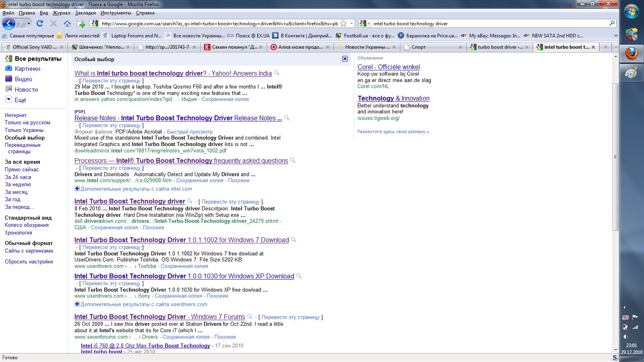Click the Windows Start orb
Image resolution: width=644 pixels, height=362 pixels.
[x=632, y=12]
